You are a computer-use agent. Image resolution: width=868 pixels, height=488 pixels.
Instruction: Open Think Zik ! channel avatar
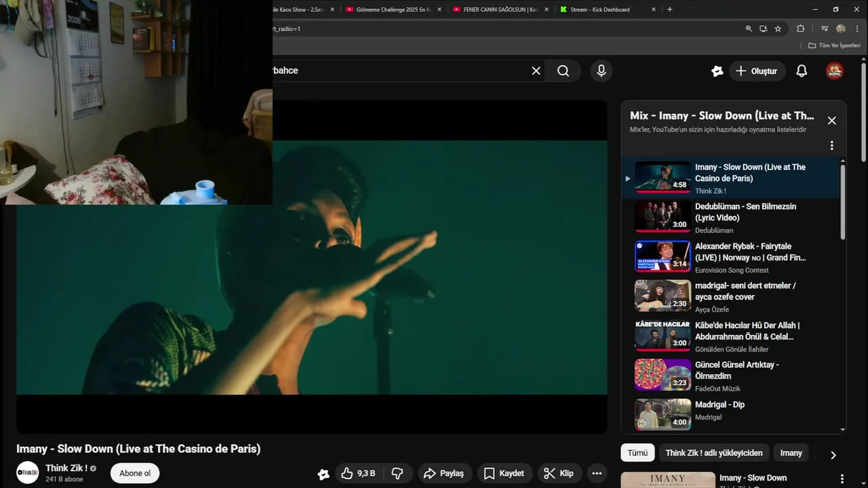click(28, 472)
